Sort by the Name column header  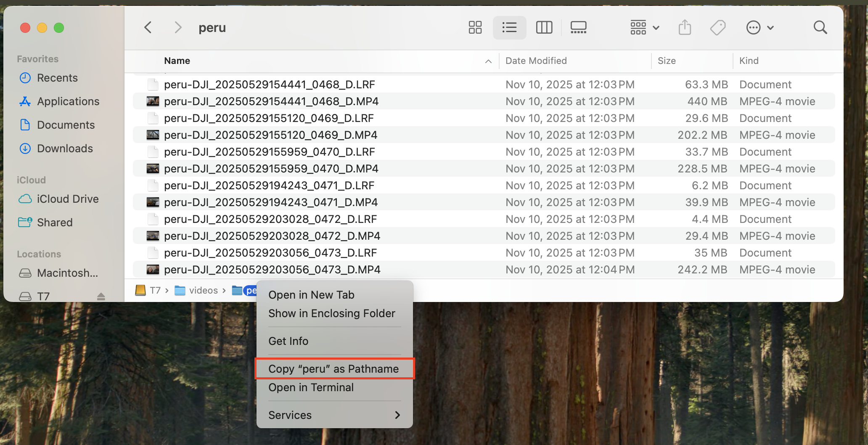(x=177, y=61)
